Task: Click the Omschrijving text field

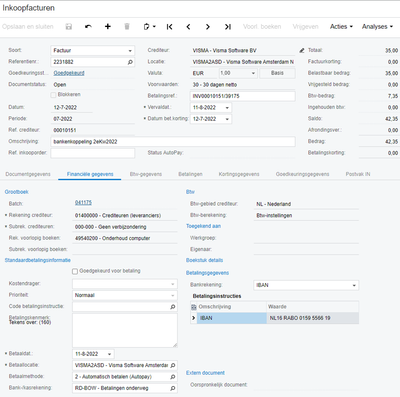Action: (173, 142)
